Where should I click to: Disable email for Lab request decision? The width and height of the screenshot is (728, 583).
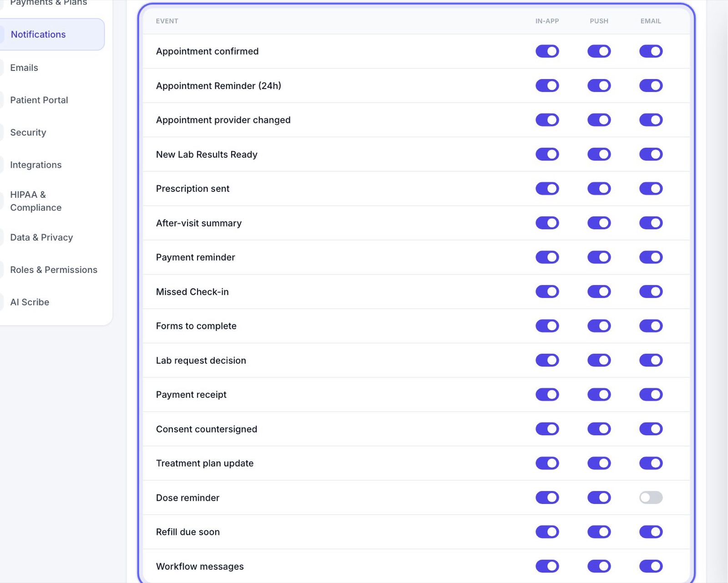(x=651, y=360)
